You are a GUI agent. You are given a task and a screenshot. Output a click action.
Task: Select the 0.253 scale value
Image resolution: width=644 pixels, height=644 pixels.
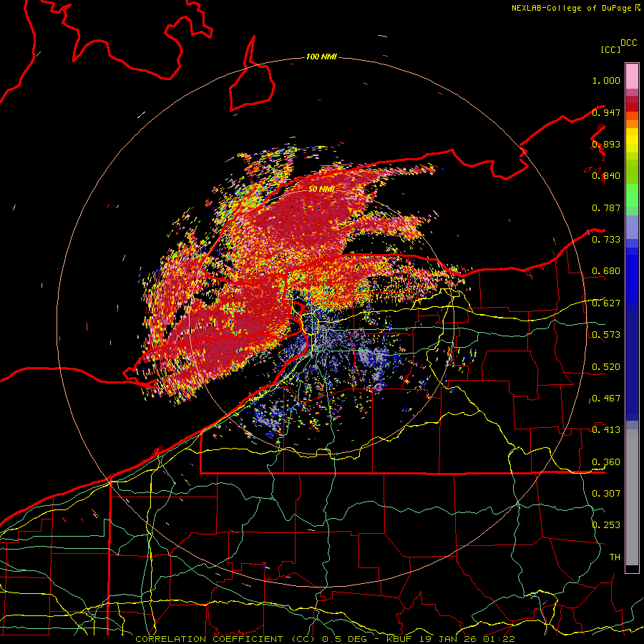(606, 525)
